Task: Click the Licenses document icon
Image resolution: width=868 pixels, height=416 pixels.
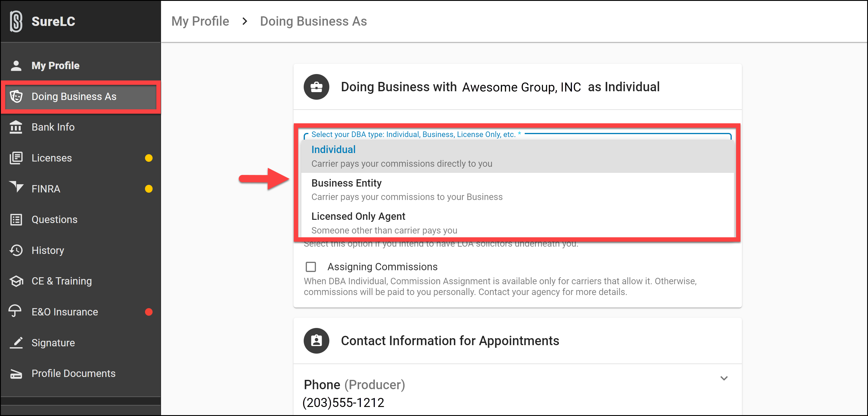Action: pos(16,158)
